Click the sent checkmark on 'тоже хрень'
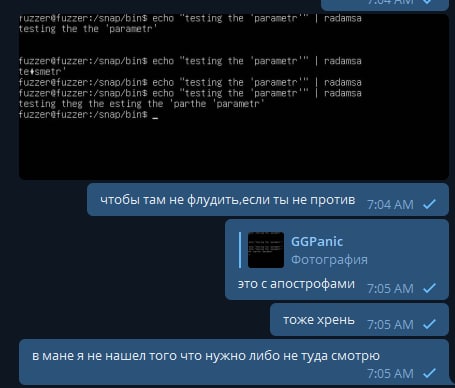Viewport: 455px width, 388px height. tap(429, 324)
